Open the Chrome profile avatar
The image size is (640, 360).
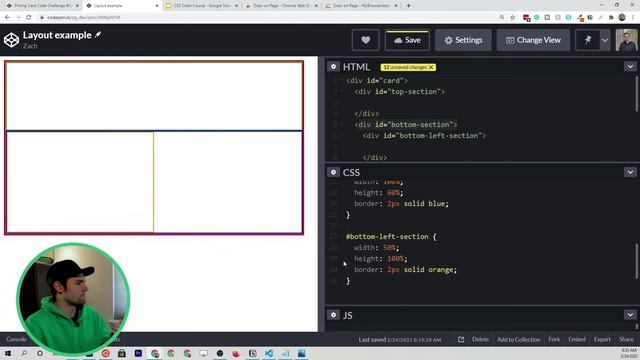pos(622,18)
